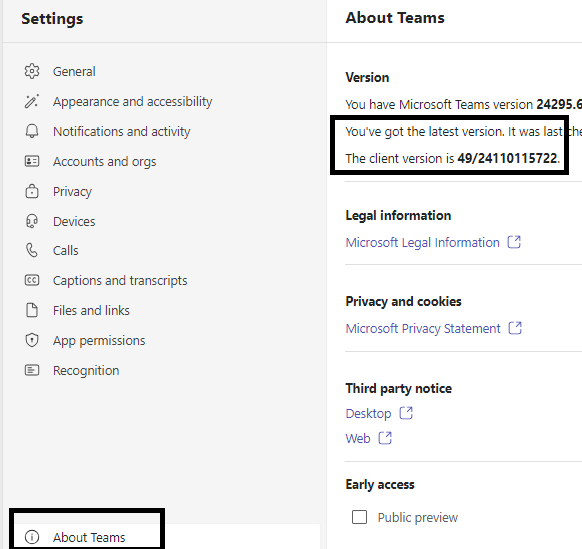Click external-link icon next to Web

(385, 438)
